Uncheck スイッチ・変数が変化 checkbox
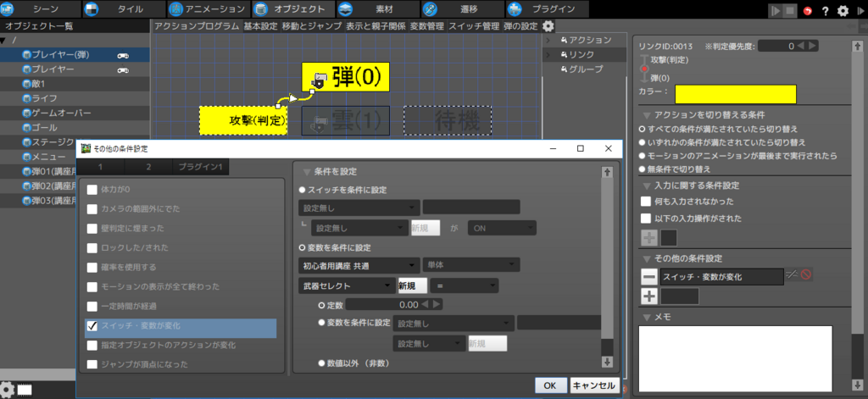The height and width of the screenshot is (399, 868). [x=92, y=326]
